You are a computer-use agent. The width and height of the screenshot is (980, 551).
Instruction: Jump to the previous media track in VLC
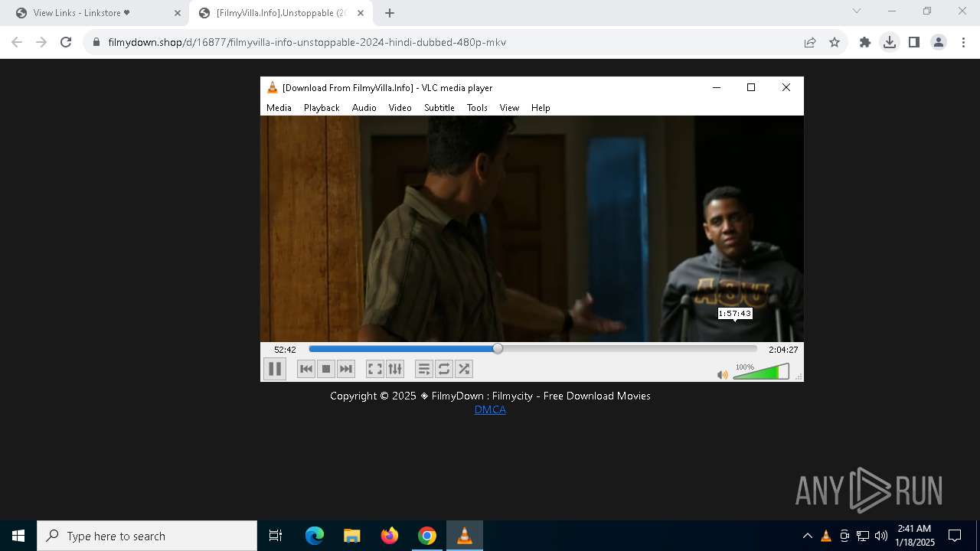click(306, 369)
